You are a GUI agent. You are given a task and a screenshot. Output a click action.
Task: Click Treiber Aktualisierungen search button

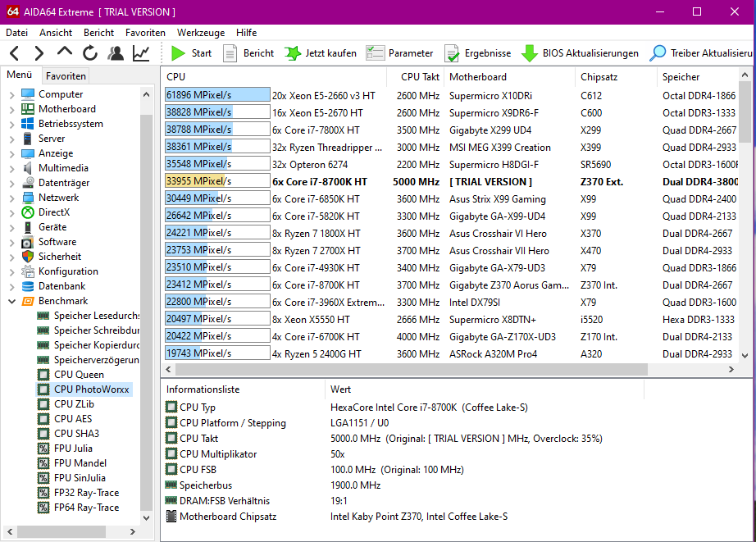pyautogui.click(x=702, y=53)
